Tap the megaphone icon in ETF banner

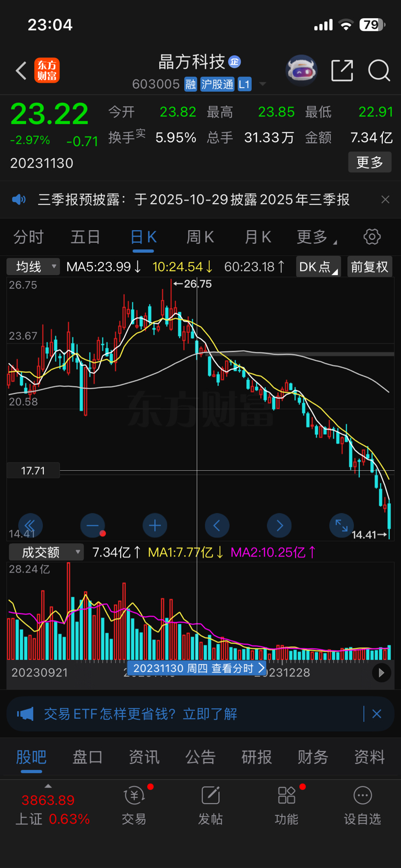pos(25,714)
